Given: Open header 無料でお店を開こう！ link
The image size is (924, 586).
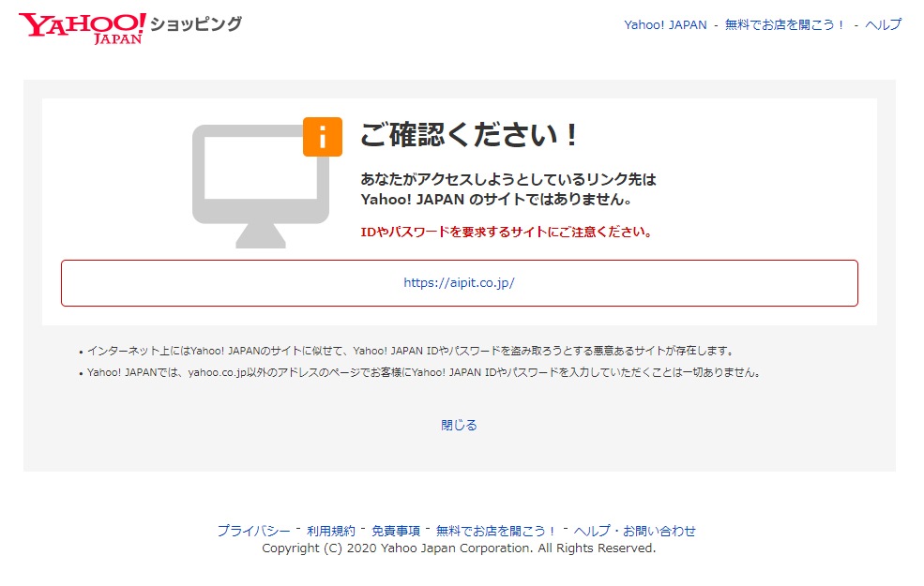Looking at the screenshot, I should pos(785,25).
